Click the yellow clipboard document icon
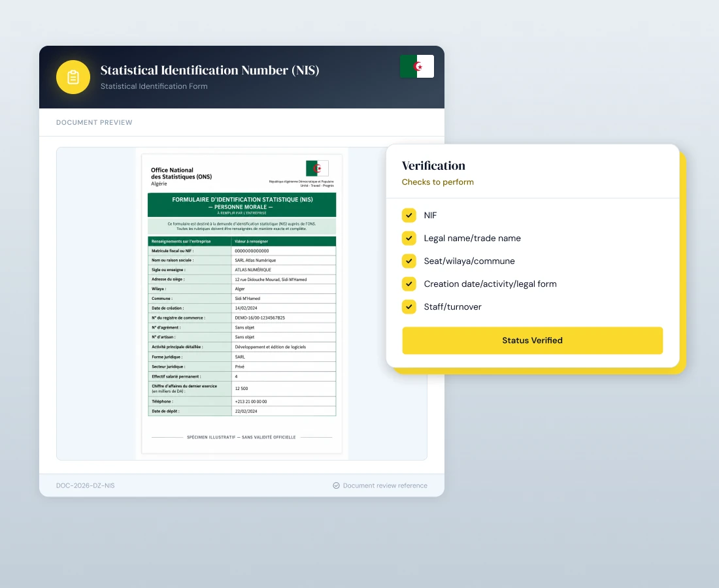 tap(73, 77)
